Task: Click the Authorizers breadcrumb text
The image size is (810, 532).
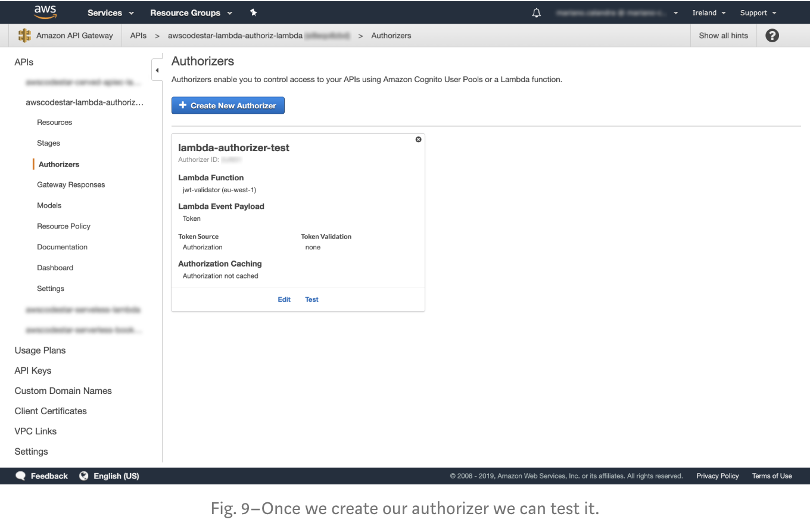Action: point(391,36)
